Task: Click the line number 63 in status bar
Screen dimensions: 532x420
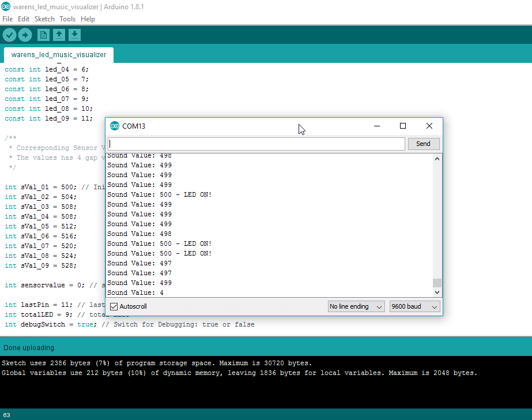Action: pyautogui.click(x=6, y=415)
